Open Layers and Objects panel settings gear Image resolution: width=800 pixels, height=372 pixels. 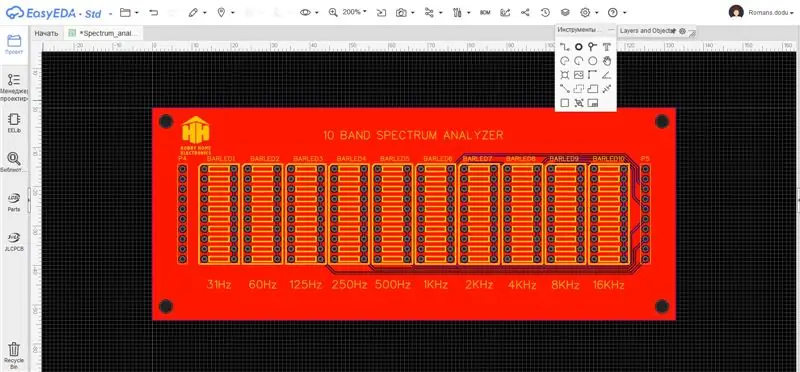click(x=683, y=31)
